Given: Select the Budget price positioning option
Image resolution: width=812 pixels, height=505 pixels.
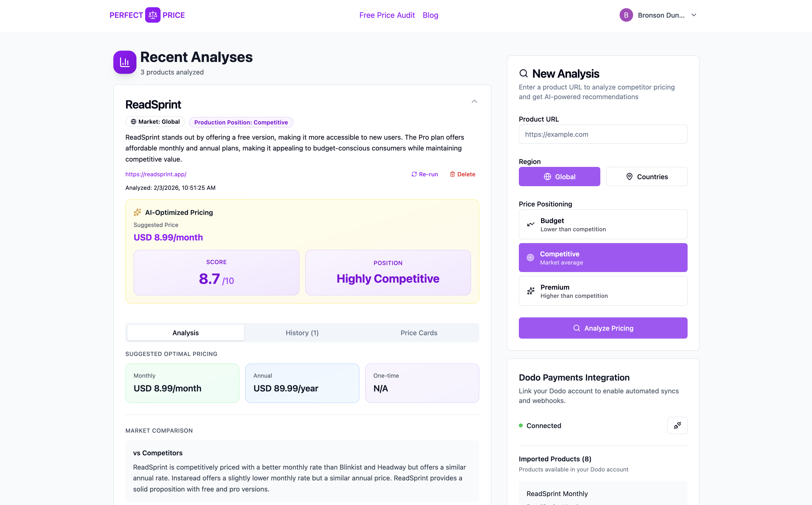Looking at the screenshot, I should 603,224.
